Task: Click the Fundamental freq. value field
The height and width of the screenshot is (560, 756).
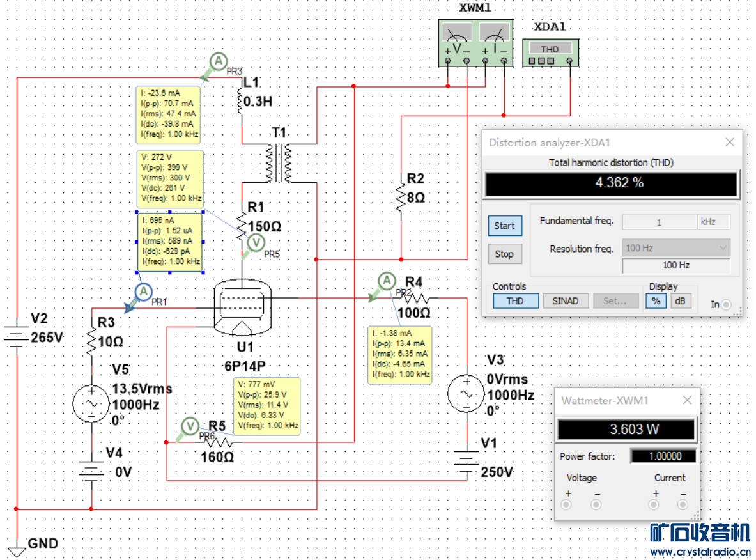Action: pos(659,222)
